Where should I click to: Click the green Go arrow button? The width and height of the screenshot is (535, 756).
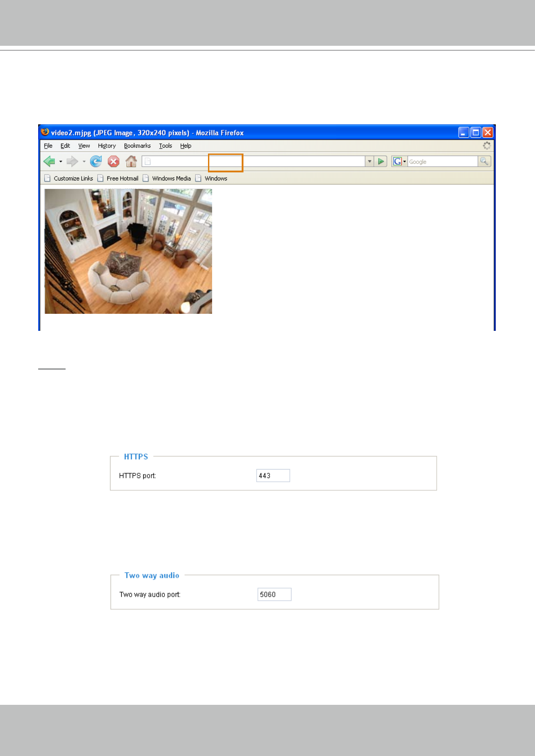[x=381, y=161]
